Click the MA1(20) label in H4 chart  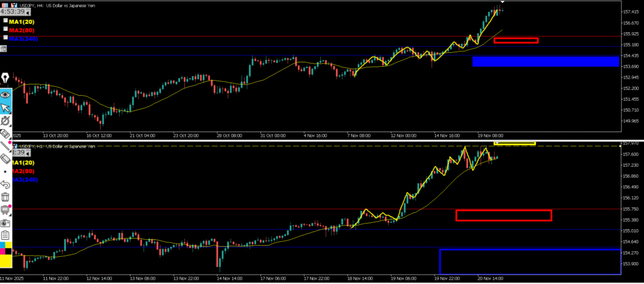(x=21, y=22)
